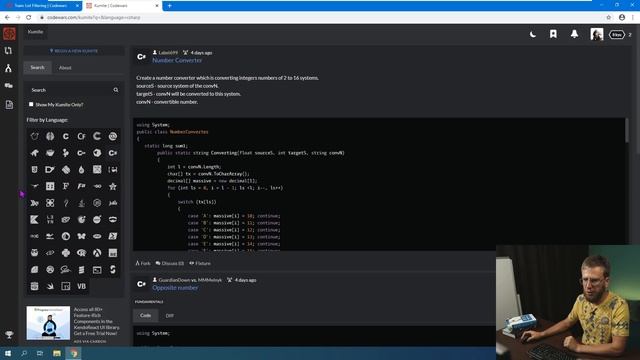Filter by Haskell language icon
The image size is (640, 360).
tap(34, 203)
